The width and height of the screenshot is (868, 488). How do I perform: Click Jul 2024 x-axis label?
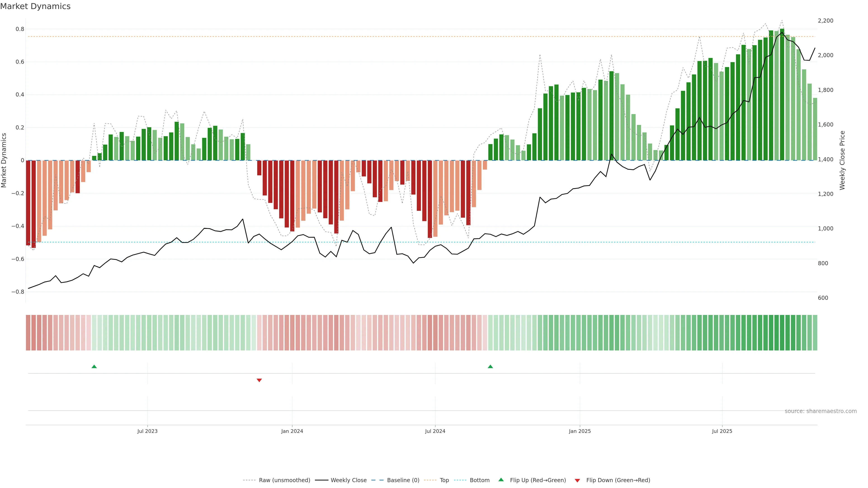[x=435, y=431]
